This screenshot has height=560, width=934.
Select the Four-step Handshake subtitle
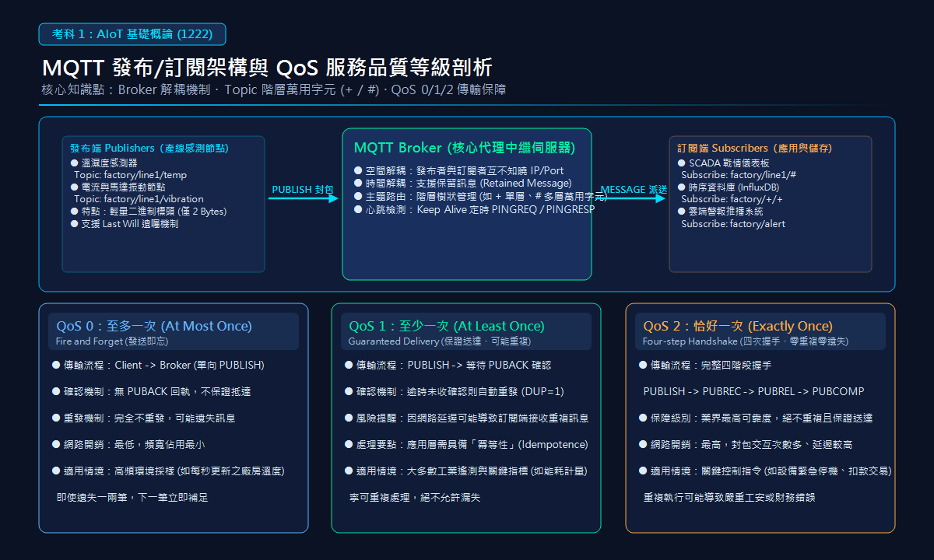pyautogui.click(x=746, y=341)
